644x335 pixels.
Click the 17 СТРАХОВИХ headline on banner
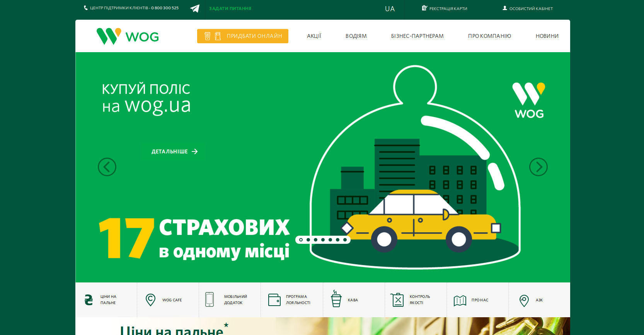(194, 238)
